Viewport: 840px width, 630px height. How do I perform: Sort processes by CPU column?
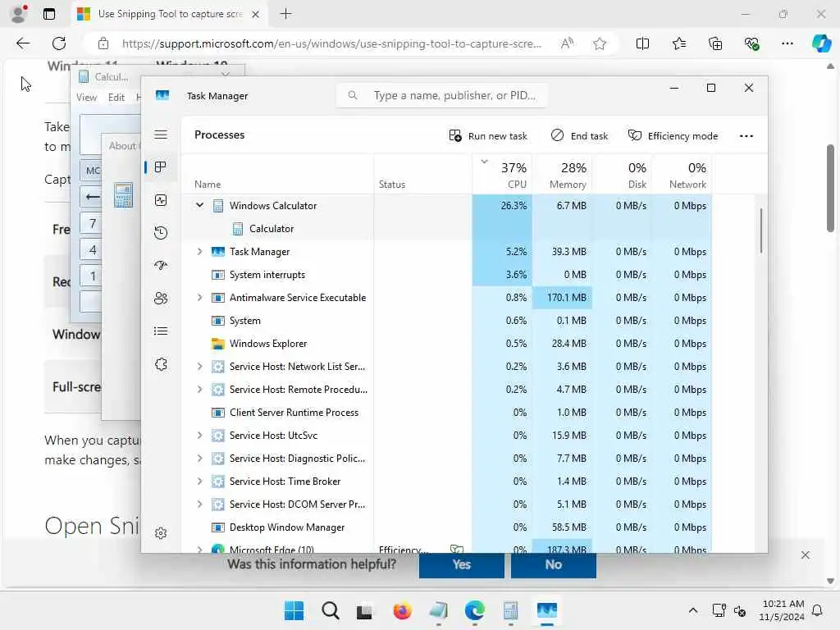pyautogui.click(x=503, y=175)
